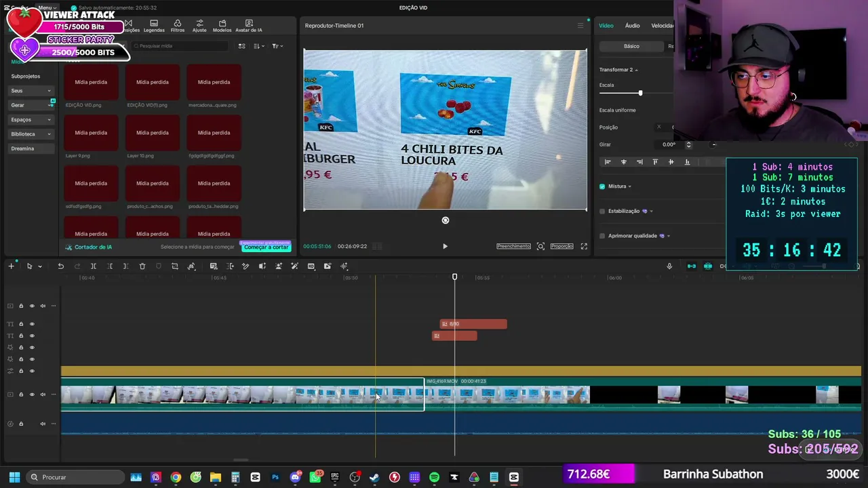Viewport: 868px width, 488px height.
Task: Toggle visibility of the upper text track
Action: [x=32, y=324]
